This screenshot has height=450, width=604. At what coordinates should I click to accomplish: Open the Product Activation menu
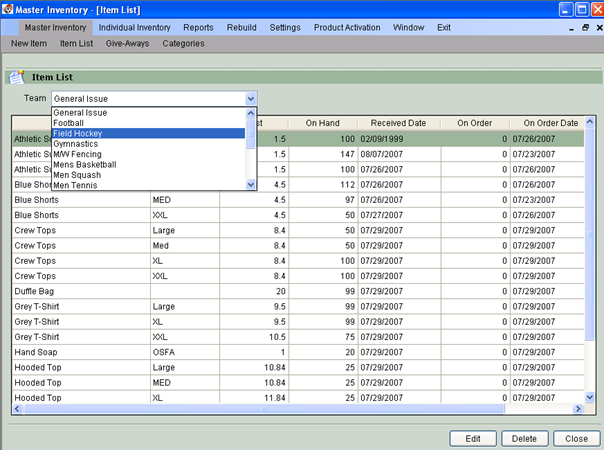(347, 27)
